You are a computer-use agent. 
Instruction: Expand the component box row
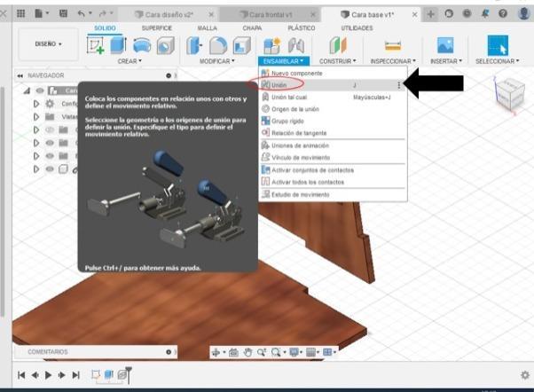click(x=36, y=169)
